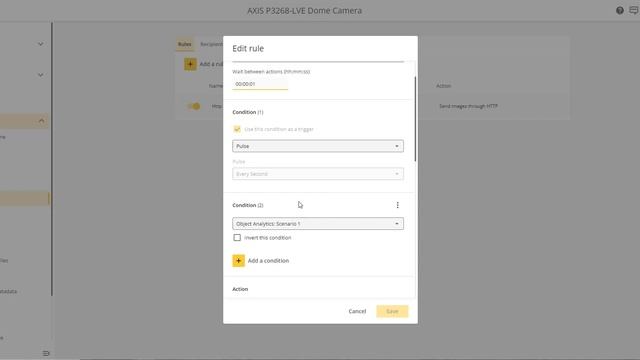Viewport: 640px width, 360px height.
Task: Click the Save button
Action: 392,311
